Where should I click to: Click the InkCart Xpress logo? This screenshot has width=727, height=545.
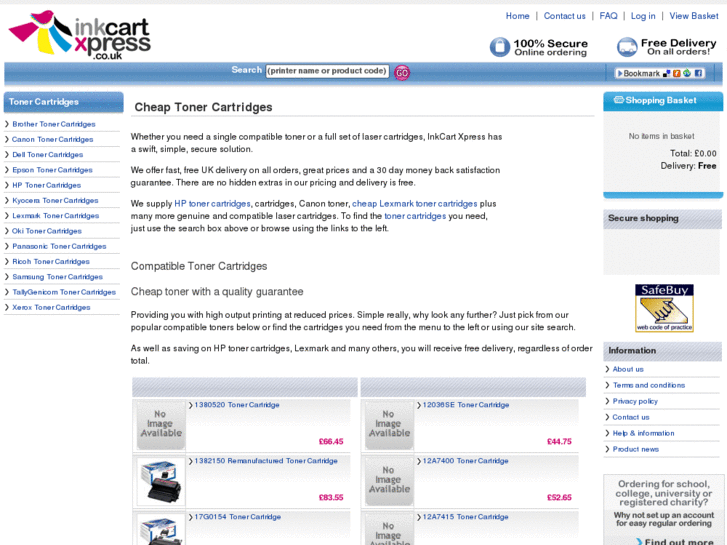pos(80,35)
